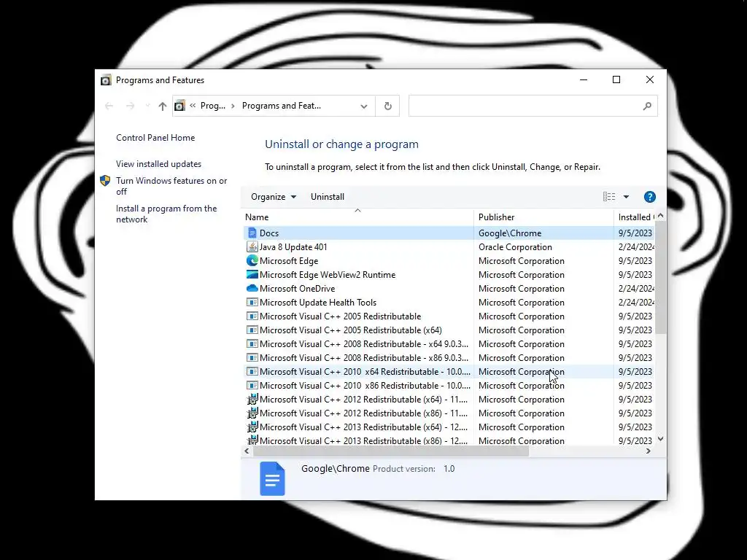Click the Microsoft Update Health Tools icon

252,302
